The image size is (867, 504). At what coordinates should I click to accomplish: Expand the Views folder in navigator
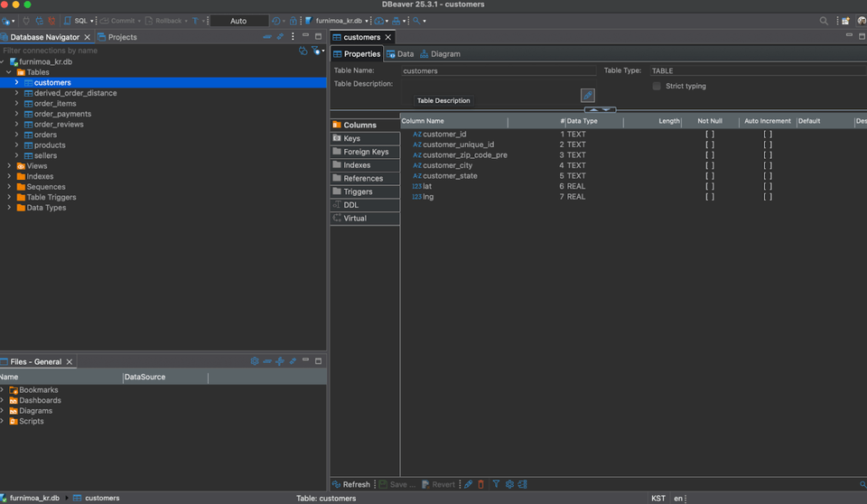click(x=9, y=166)
